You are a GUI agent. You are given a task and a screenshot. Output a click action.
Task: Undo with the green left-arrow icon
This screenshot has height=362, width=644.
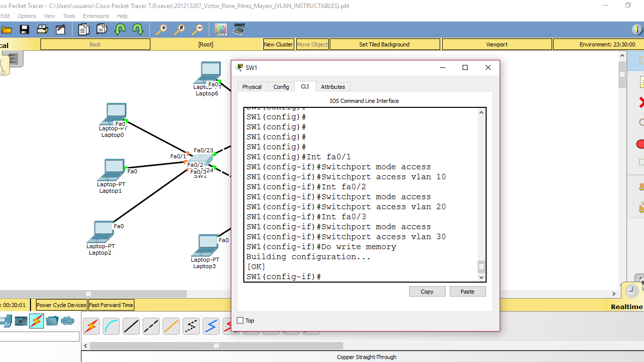pyautogui.click(x=120, y=29)
